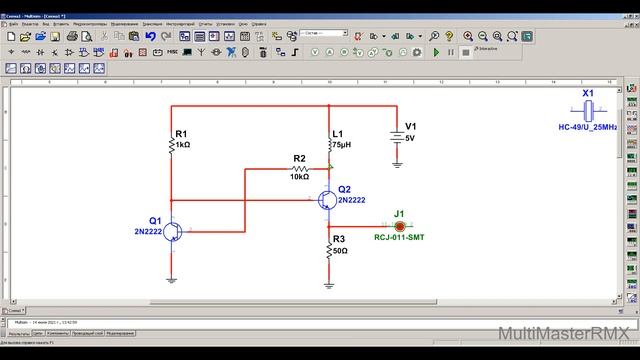This screenshot has height=360, width=640.
Task: Click the Open sample blue folder icon
Action: click(x=40, y=36)
